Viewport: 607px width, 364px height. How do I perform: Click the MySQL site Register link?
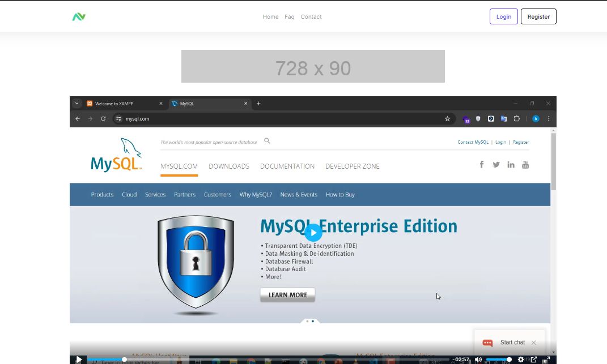click(521, 142)
